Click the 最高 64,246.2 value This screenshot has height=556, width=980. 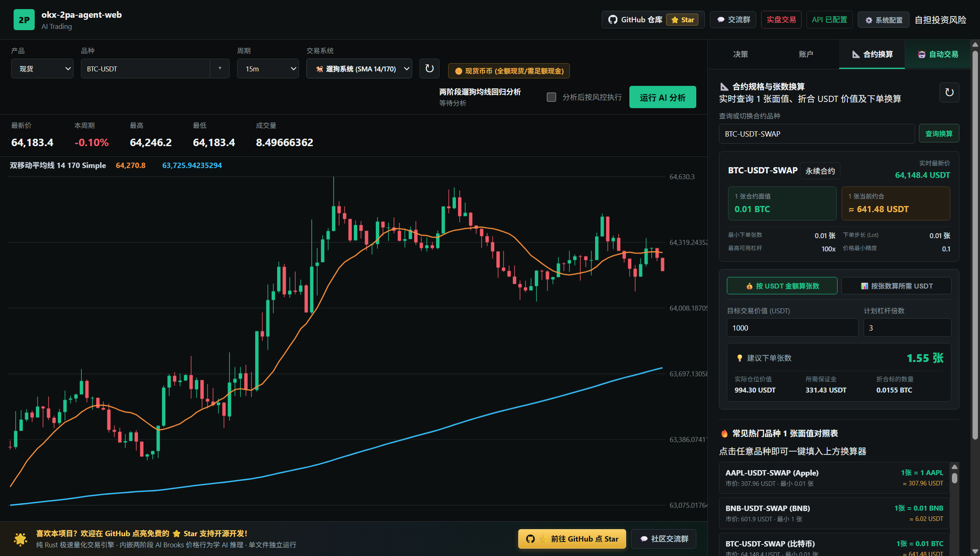pos(150,142)
